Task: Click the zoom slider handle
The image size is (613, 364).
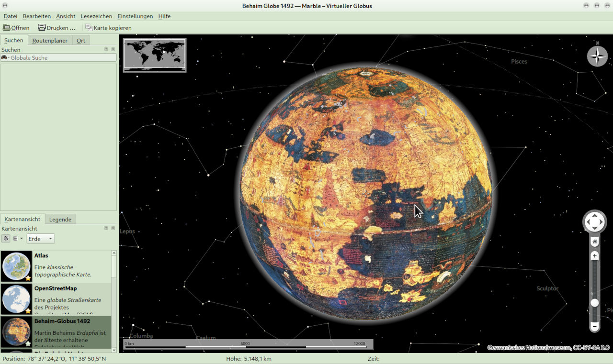Action: tap(594, 303)
